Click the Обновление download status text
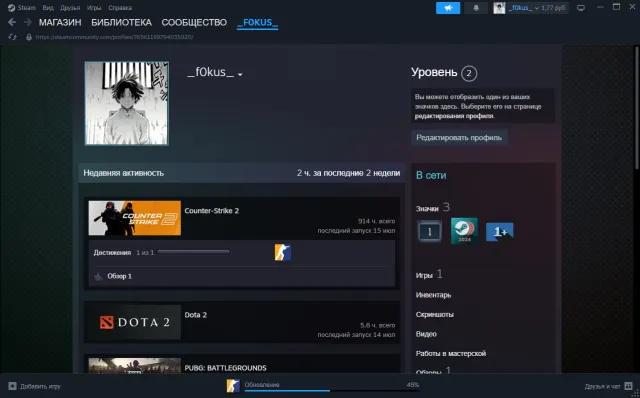Image resolution: width=640 pixels, height=398 pixels. (262, 385)
